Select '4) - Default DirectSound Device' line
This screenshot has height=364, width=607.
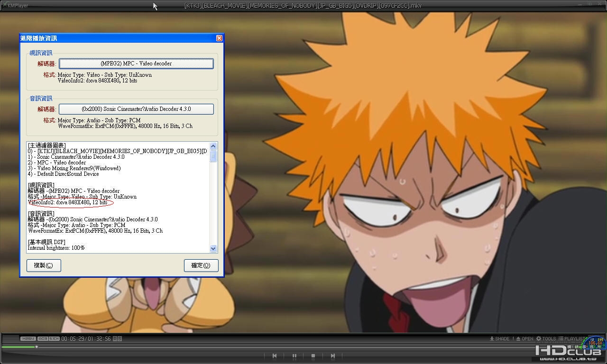[x=64, y=174]
